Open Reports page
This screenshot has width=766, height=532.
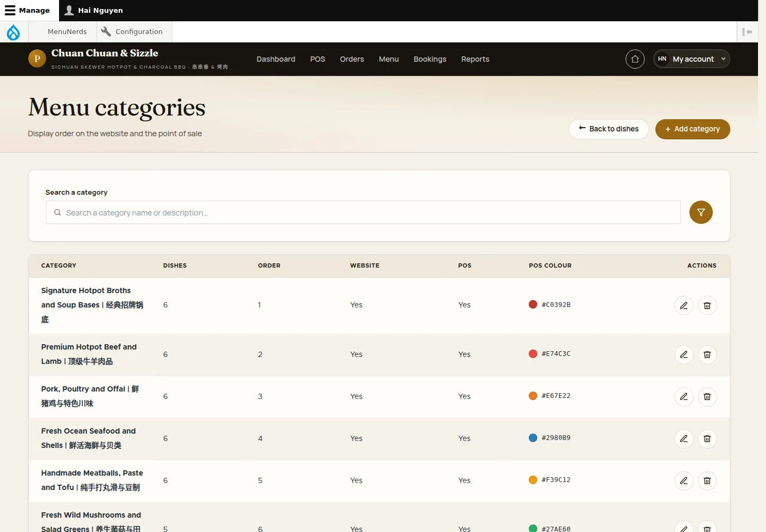click(475, 59)
